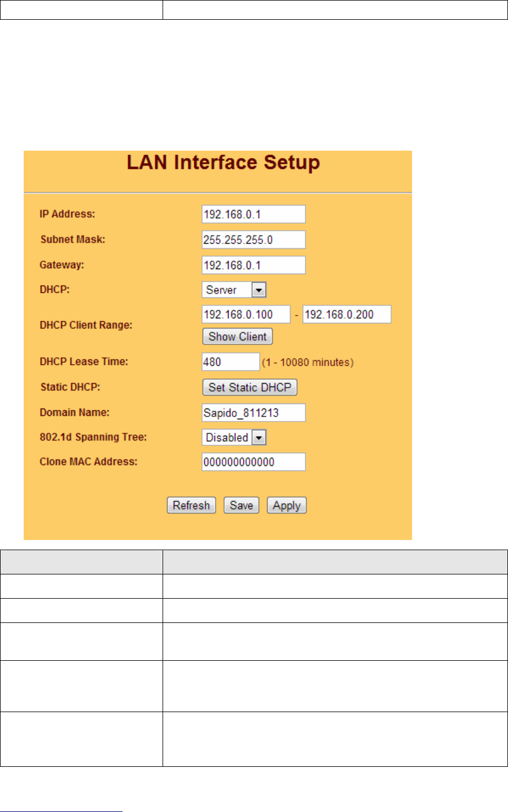The width and height of the screenshot is (508, 812).
Task: Click the Show Client button
Action: click(x=238, y=336)
